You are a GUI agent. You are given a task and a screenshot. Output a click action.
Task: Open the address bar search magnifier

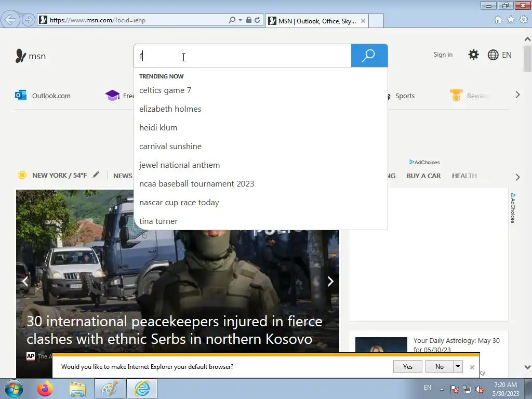(x=232, y=20)
